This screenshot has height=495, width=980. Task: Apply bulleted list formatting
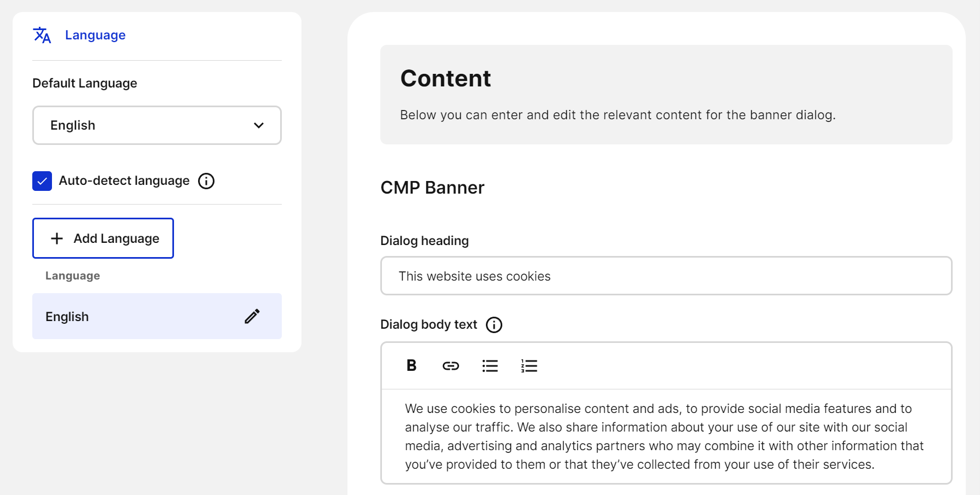pyautogui.click(x=490, y=366)
